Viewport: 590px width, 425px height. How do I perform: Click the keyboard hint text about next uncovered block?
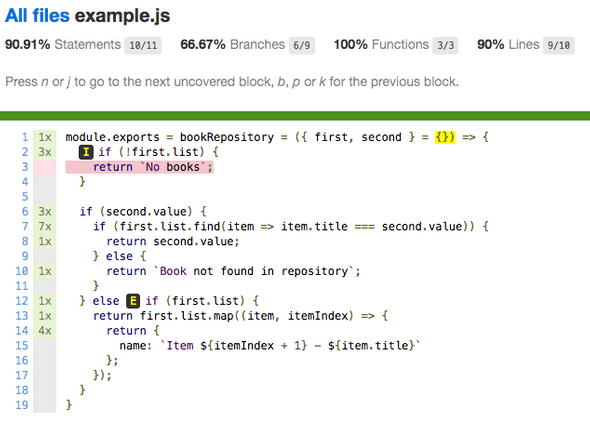pyautogui.click(x=232, y=82)
